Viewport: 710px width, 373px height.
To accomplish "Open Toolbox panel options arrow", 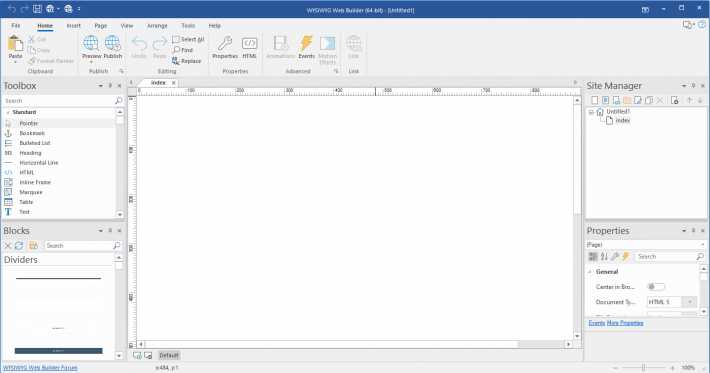I will 101,86.
